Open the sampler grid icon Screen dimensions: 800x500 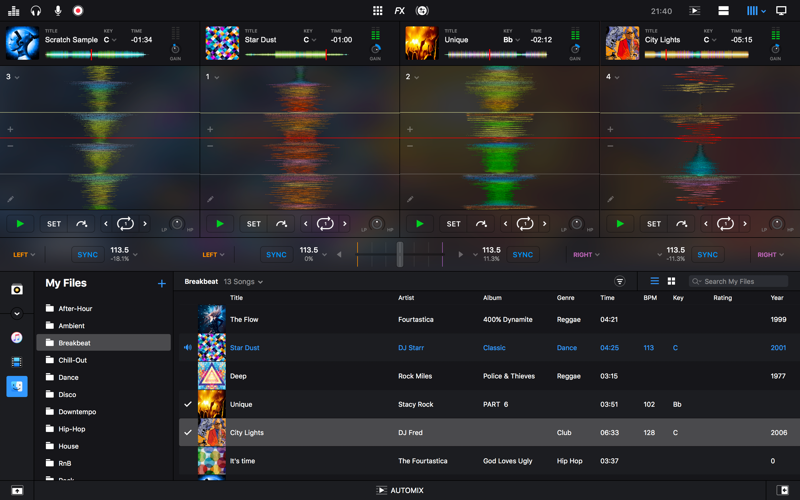pyautogui.click(x=378, y=11)
